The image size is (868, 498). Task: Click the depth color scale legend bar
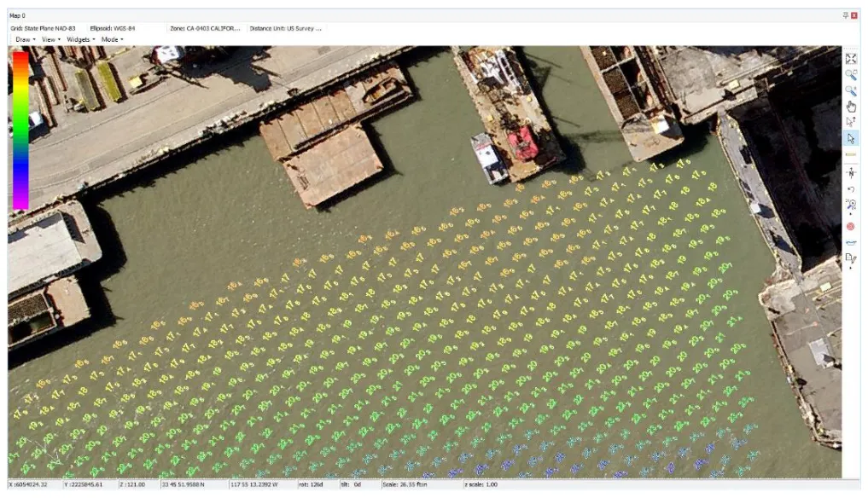[20, 130]
